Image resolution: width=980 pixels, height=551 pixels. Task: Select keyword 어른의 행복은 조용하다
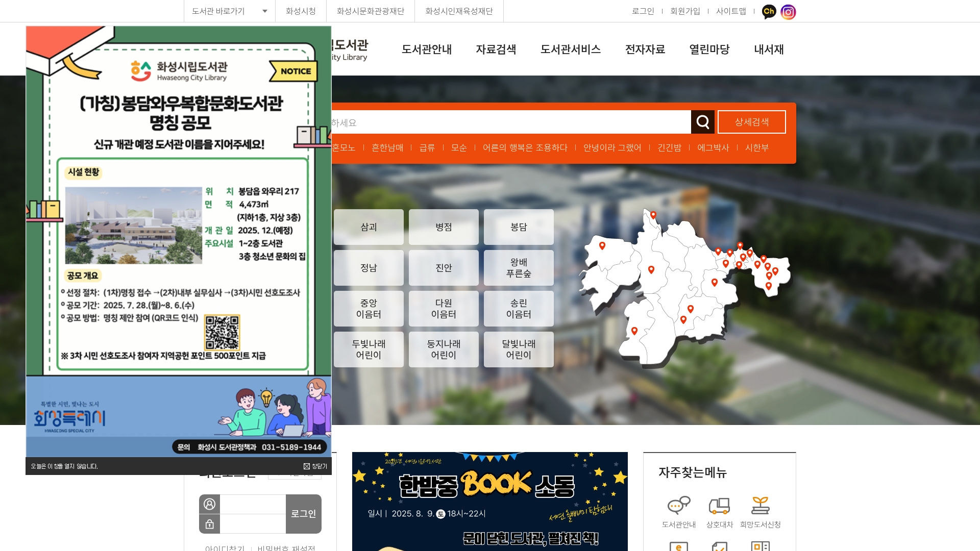coord(525,148)
